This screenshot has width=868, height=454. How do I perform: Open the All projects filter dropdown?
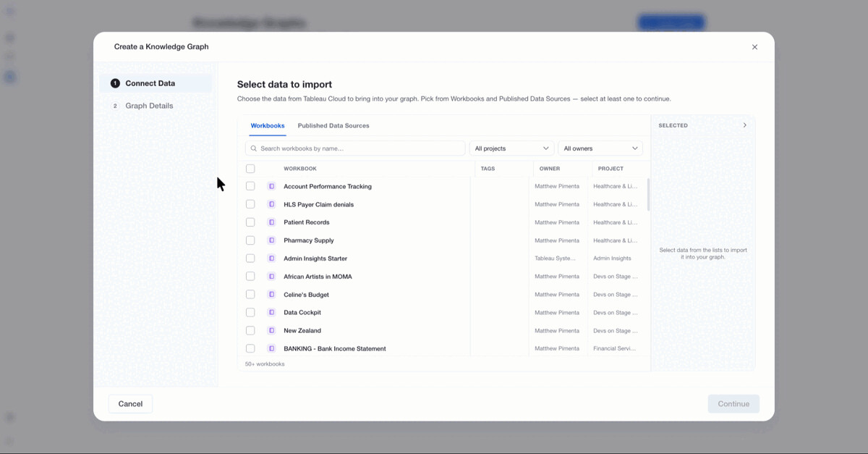(511, 148)
